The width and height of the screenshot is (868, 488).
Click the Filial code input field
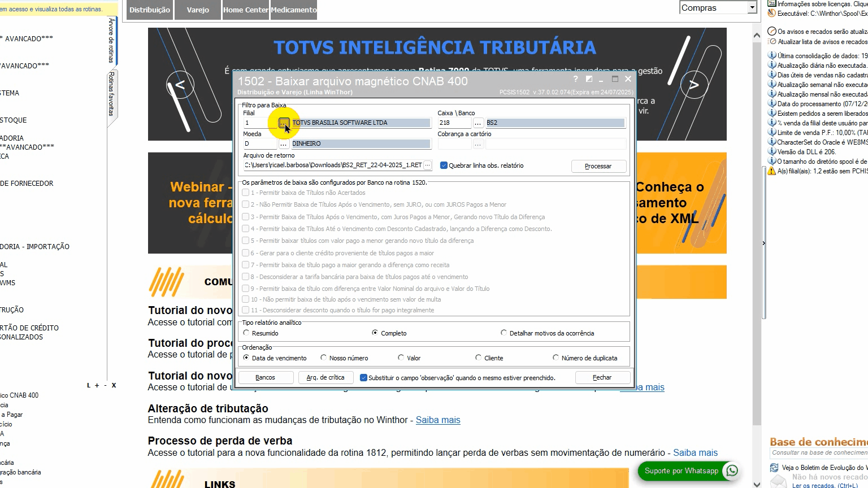[x=261, y=123]
